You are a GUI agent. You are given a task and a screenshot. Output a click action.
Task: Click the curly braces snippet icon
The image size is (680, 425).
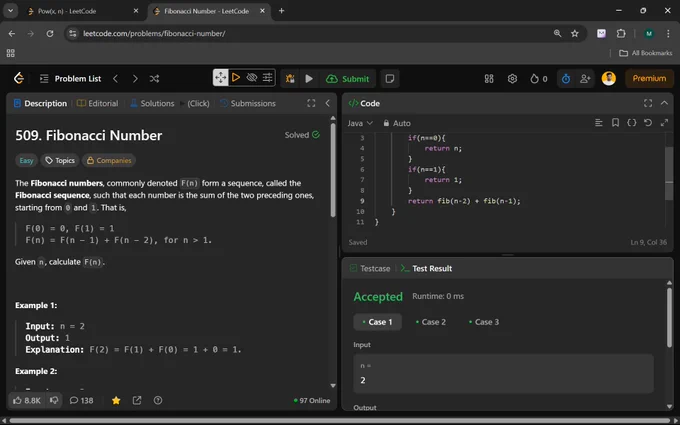pyautogui.click(x=631, y=123)
